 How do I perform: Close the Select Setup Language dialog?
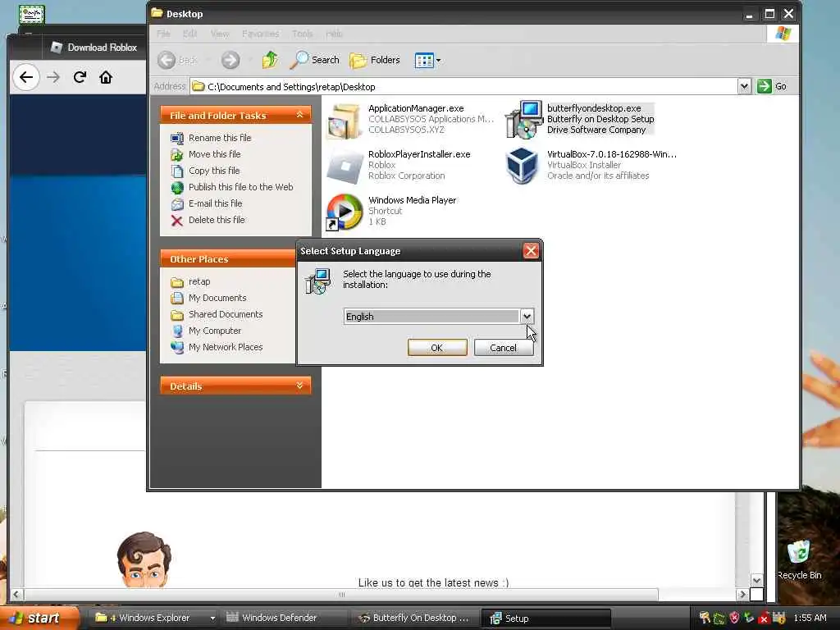pyautogui.click(x=531, y=251)
